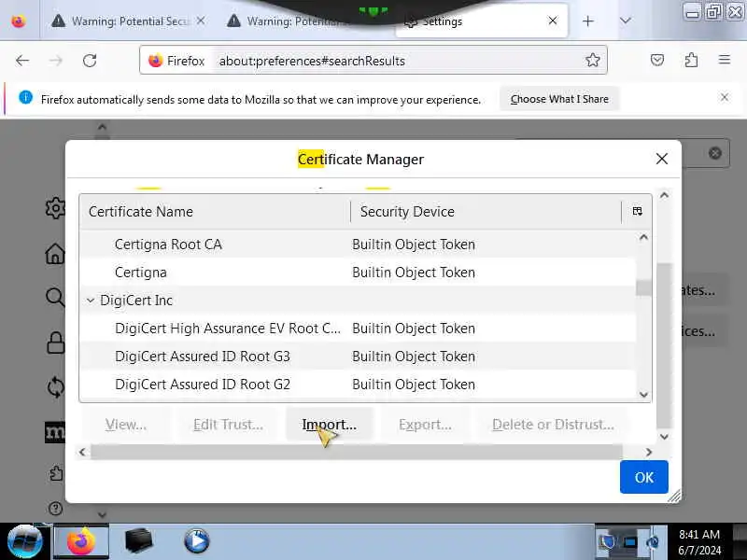Open the media player taskbar icon
The image size is (747, 560).
[x=196, y=541]
